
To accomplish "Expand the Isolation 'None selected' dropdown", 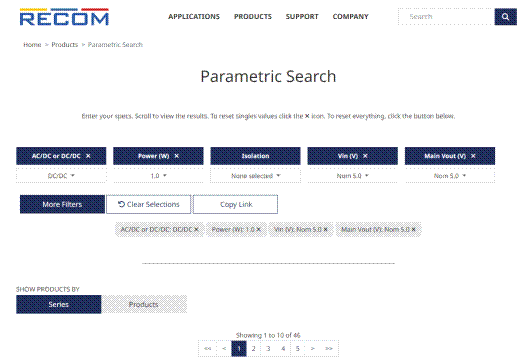I will point(256,175).
